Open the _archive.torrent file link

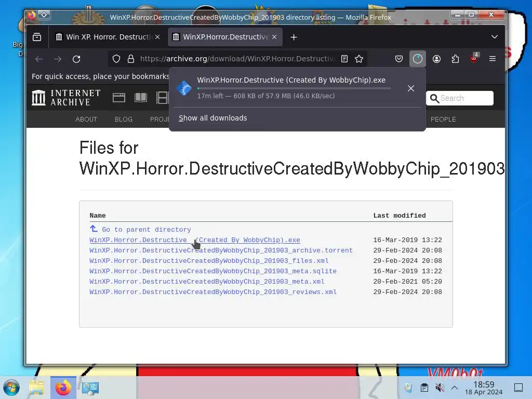221,250
